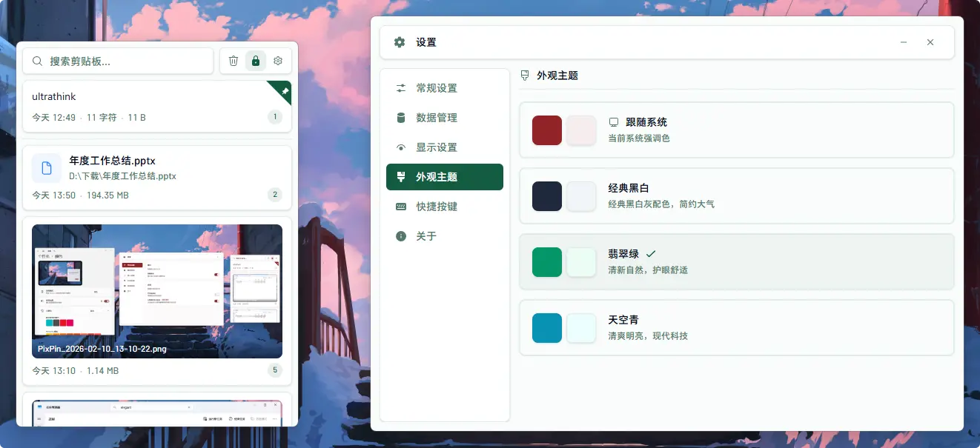Click the keyboard icon next to 快捷按键
Image resolution: width=980 pixels, height=448 pixels.
(401, 207)
